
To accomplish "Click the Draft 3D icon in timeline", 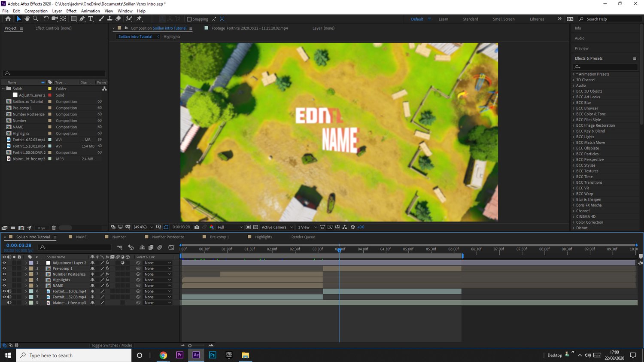I will pos(131,247).
